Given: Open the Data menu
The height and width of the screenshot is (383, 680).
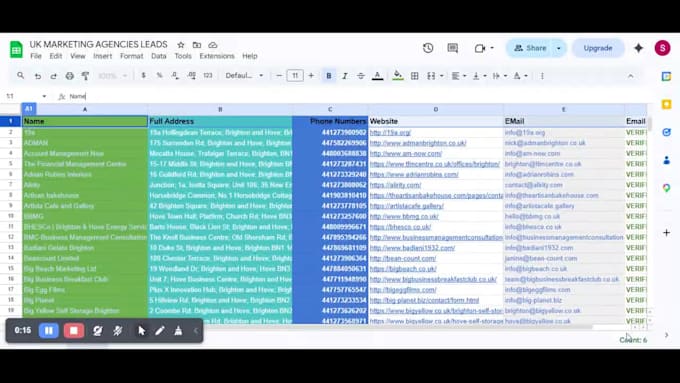Looking at the screenshot, I should [x=159, y=56].
